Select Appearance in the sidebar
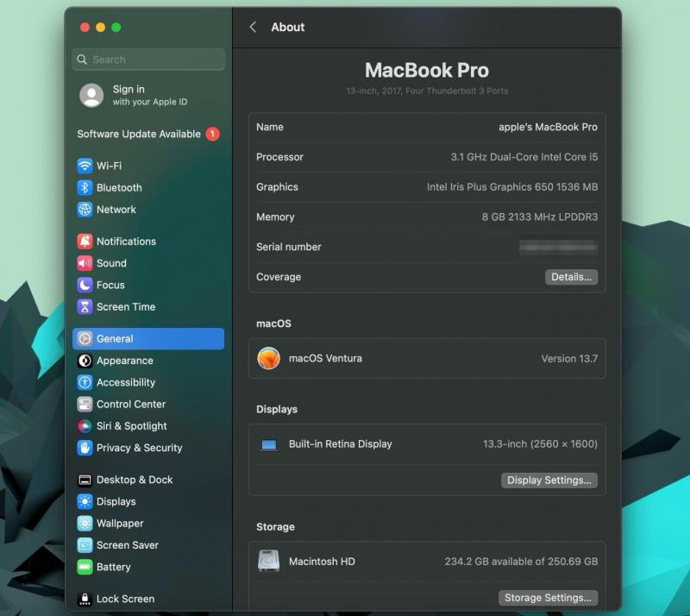The width and height of the screenshot is (690, 616). click(x=124, y=361)
